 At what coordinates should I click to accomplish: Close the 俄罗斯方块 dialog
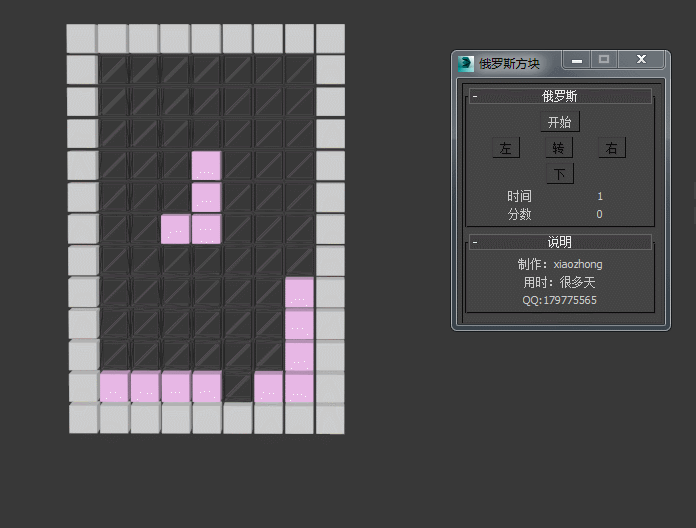coord(641,61)
